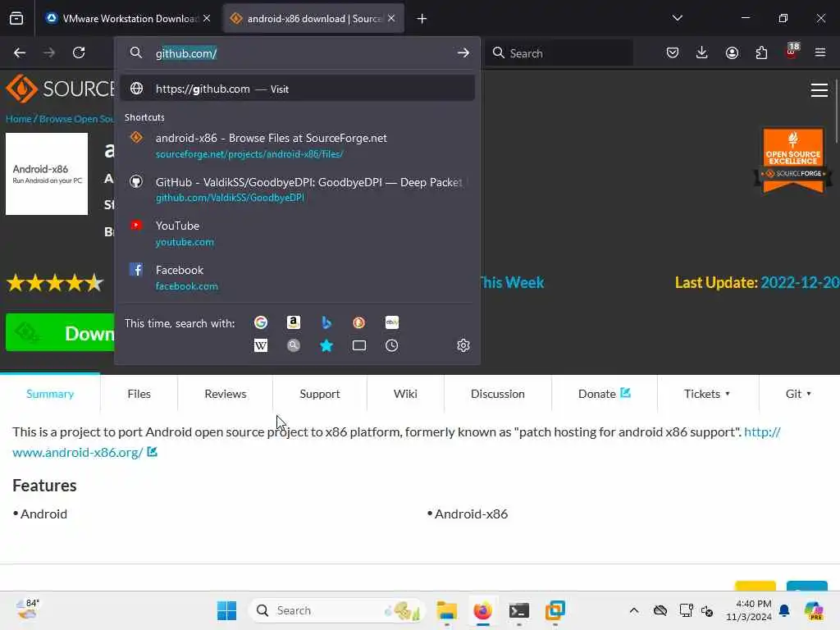Expand the list all tabs chevron
Screen dimensions: 840x630
677,18
